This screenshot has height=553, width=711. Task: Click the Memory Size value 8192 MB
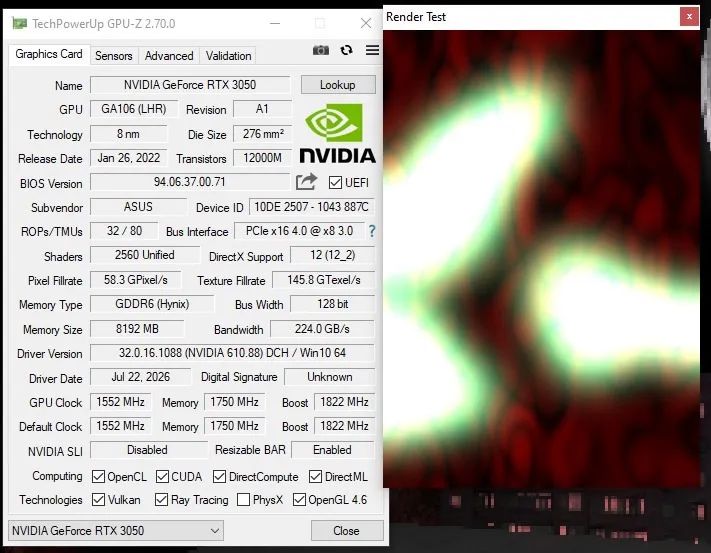pyautogui.click(x=137, y=329)
